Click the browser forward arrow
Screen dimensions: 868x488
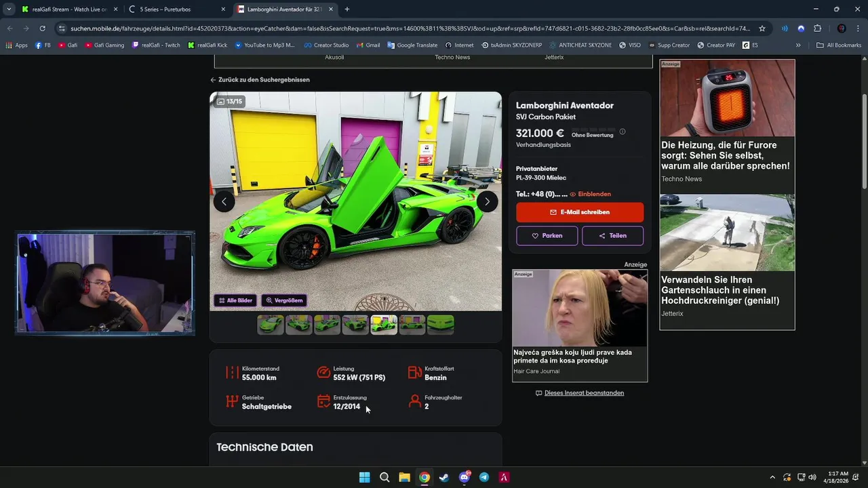pyautogui.click(x=26, y=28)
